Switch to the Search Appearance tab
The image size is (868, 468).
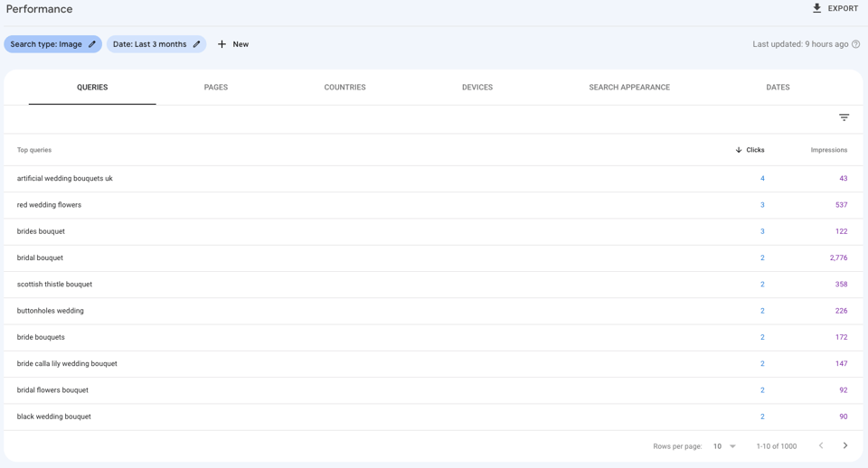point(629,88)
